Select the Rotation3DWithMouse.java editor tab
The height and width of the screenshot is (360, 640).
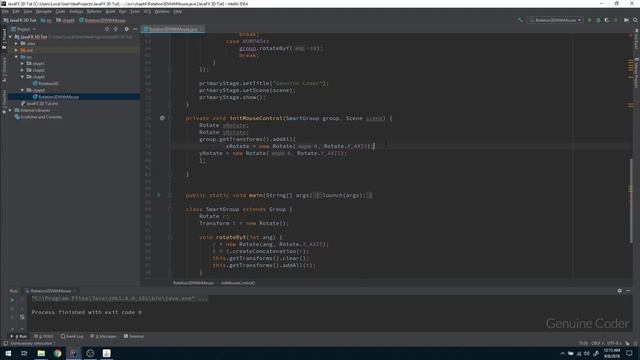click(x=173, y=29)
